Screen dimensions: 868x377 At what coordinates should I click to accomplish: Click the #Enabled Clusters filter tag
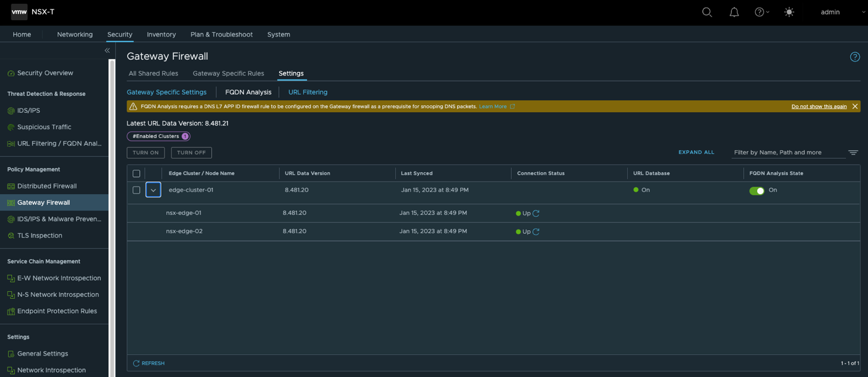pos(158,136)
